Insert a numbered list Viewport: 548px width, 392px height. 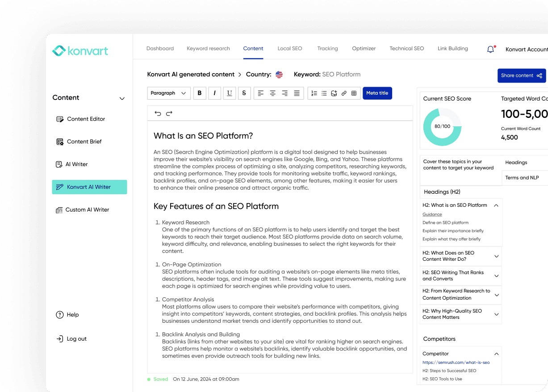[x=314, y=93]
